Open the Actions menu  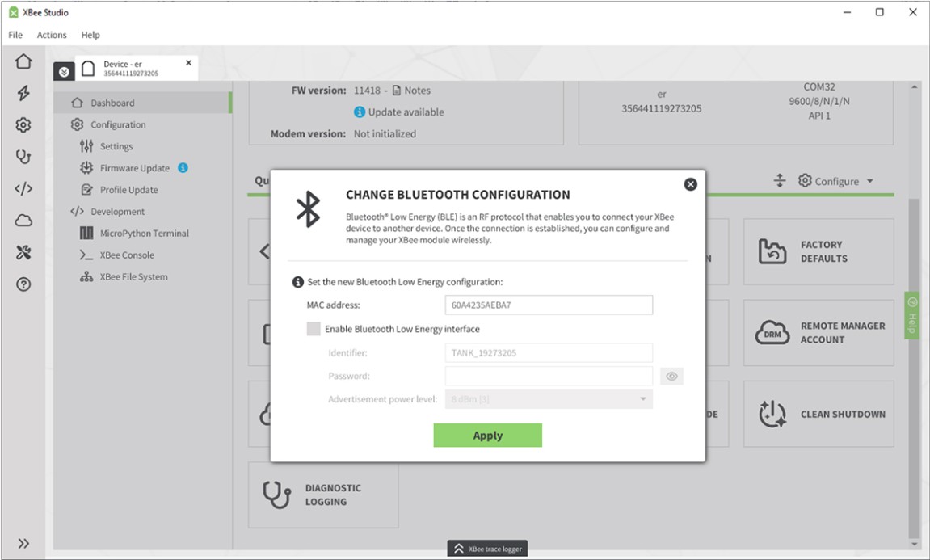(x=52, y=35)
